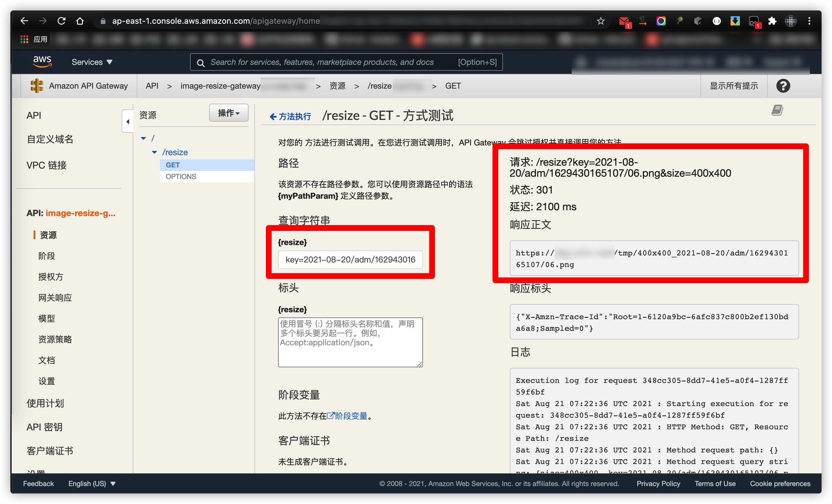Open 文档 in the API menu
This screenshot has height=504, width=832.
click(47, 360)
